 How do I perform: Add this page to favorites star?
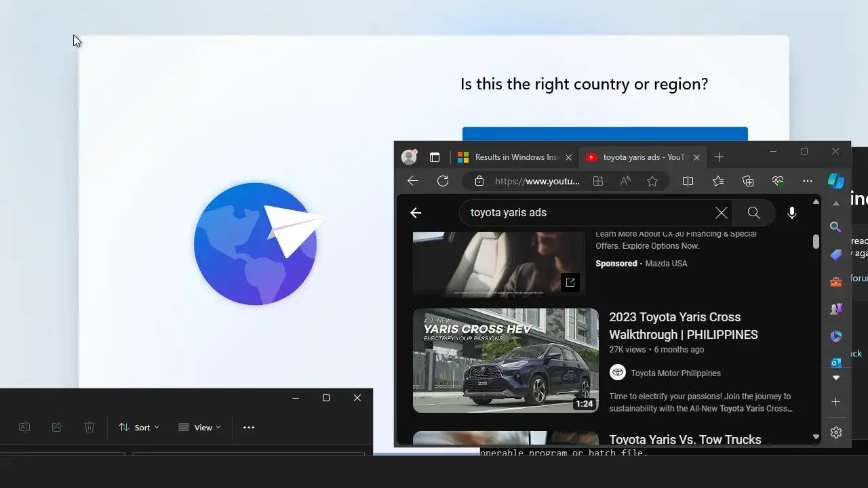(652, 181)
